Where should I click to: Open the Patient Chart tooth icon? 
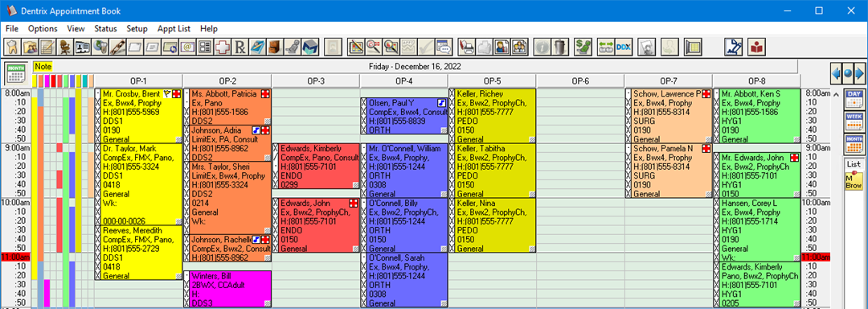tap(12, 47)
